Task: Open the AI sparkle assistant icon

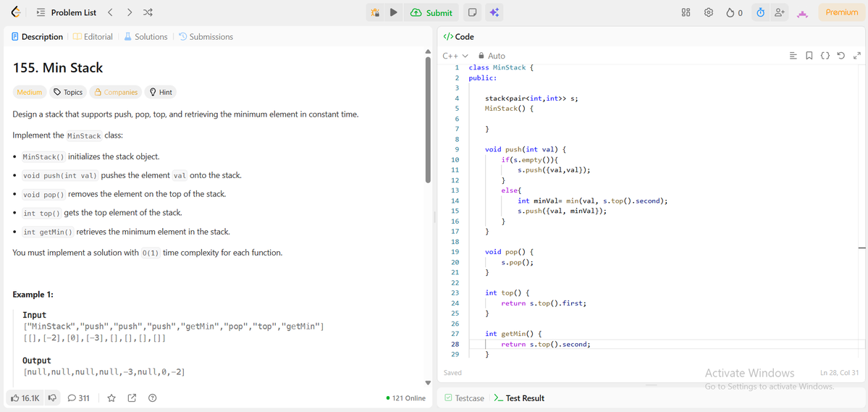Action: click(x=494, y=12)
